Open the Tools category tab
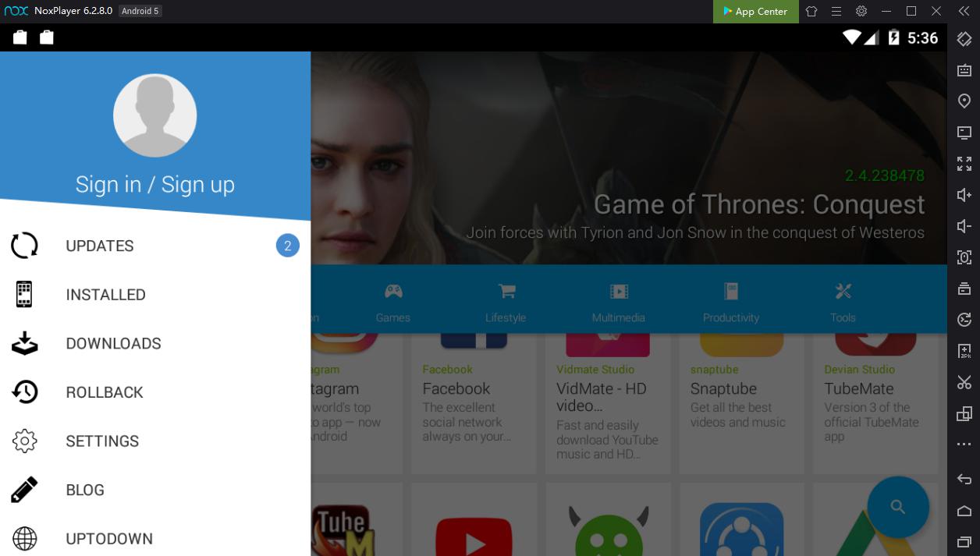Image resolution: width=980 pixels, height=556 pixels. point(843,302)
